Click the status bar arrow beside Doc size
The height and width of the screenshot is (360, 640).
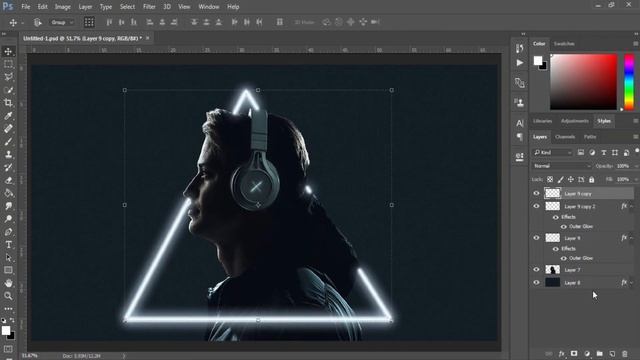124,356
